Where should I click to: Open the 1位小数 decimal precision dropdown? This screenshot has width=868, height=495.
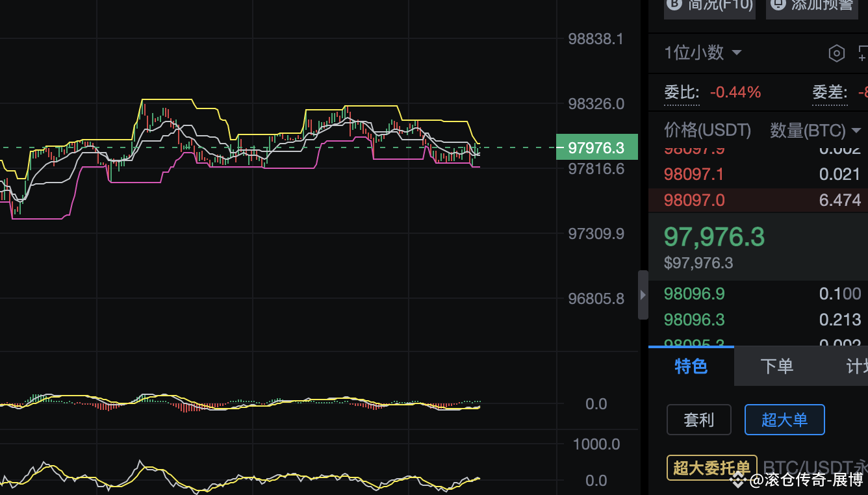click(x=702, y=53)
